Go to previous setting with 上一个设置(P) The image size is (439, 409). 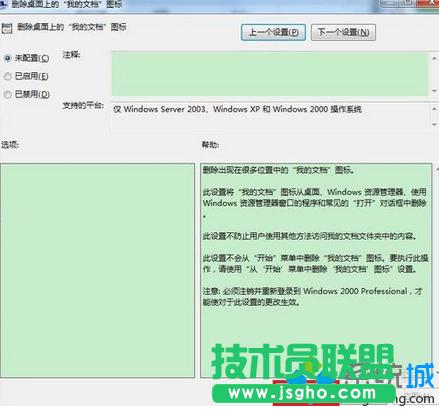[x=273, y=32]
